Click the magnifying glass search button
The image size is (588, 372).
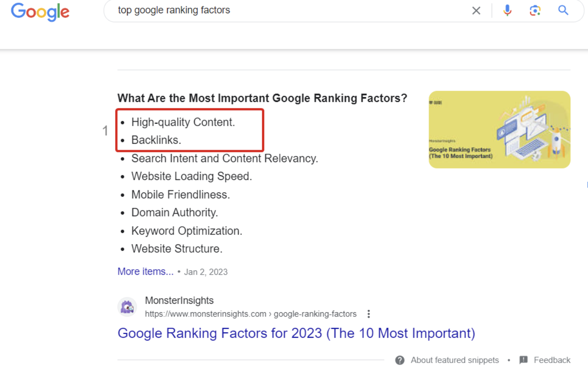tap(563, 10)
